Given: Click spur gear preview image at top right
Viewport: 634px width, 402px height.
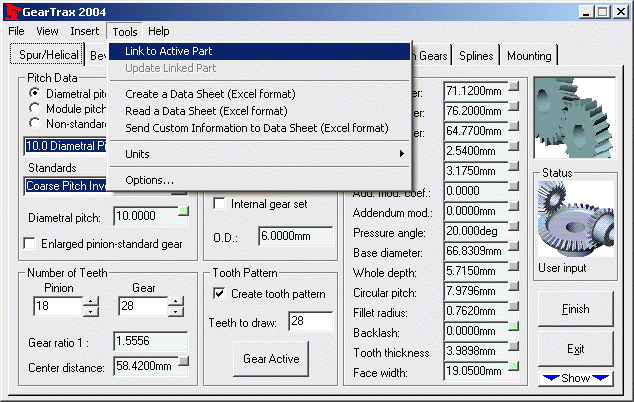Looking at the screenshot, I should 575,118.
